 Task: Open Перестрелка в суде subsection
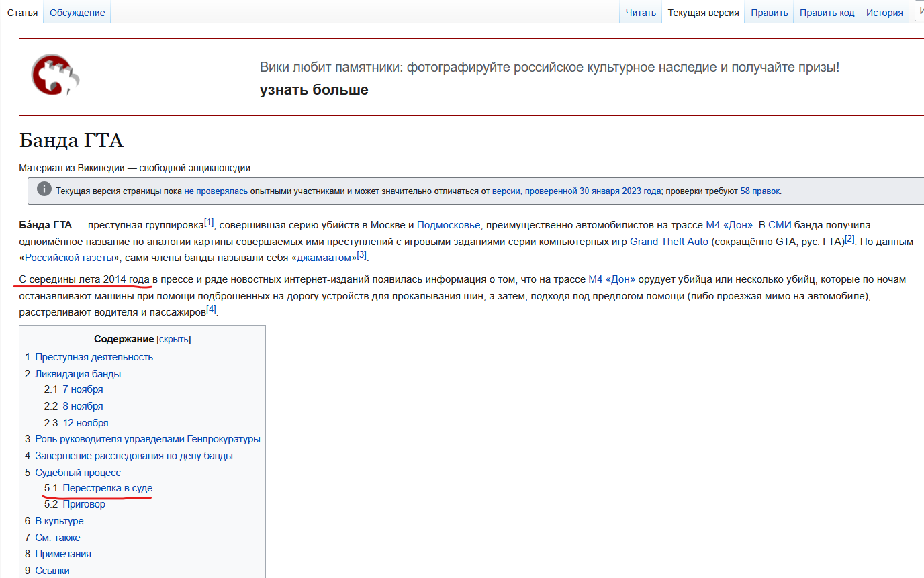107,488
